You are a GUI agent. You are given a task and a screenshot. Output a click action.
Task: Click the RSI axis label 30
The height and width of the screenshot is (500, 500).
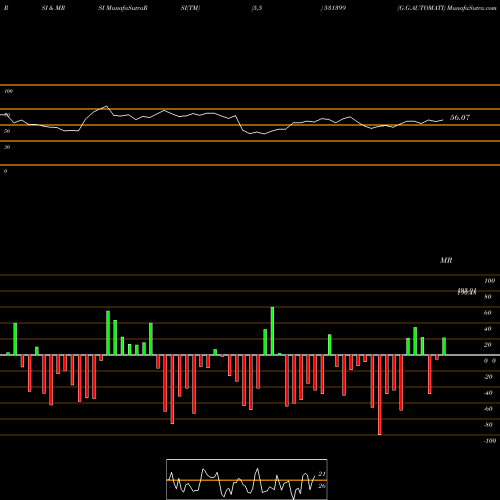pyautogui.click(x=7, y=147)
